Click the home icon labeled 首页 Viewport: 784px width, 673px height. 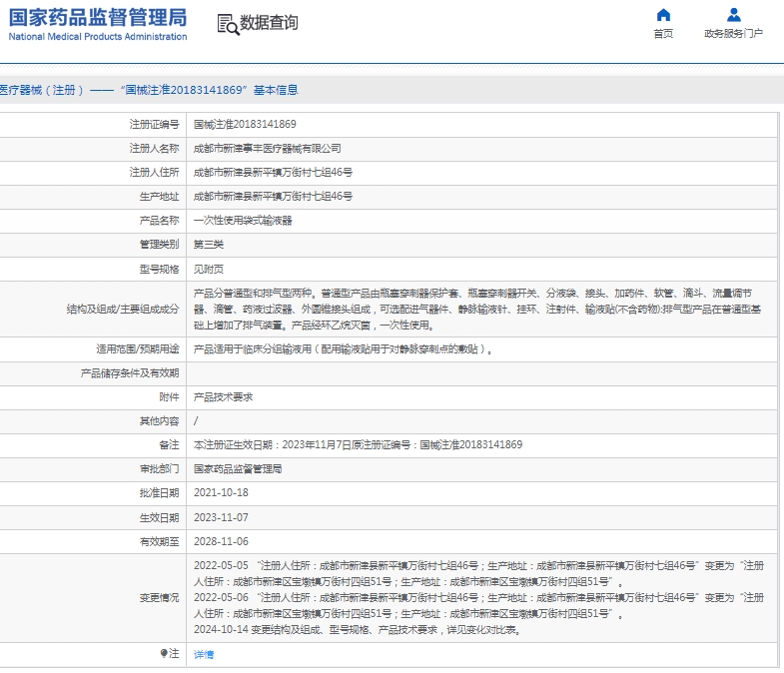(x=663, y=15)
